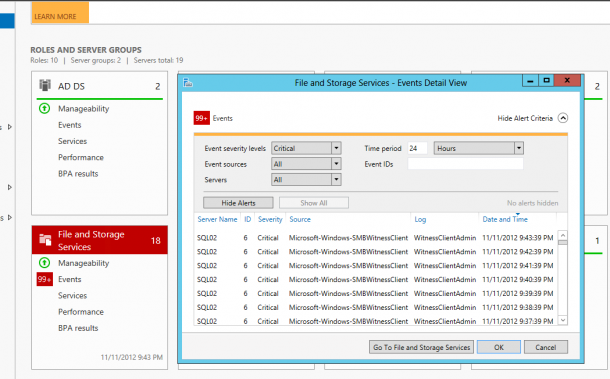Click the red 99+ badge beside Events in tile
This screenshot has height=379, width=610.
pos(45,279)
